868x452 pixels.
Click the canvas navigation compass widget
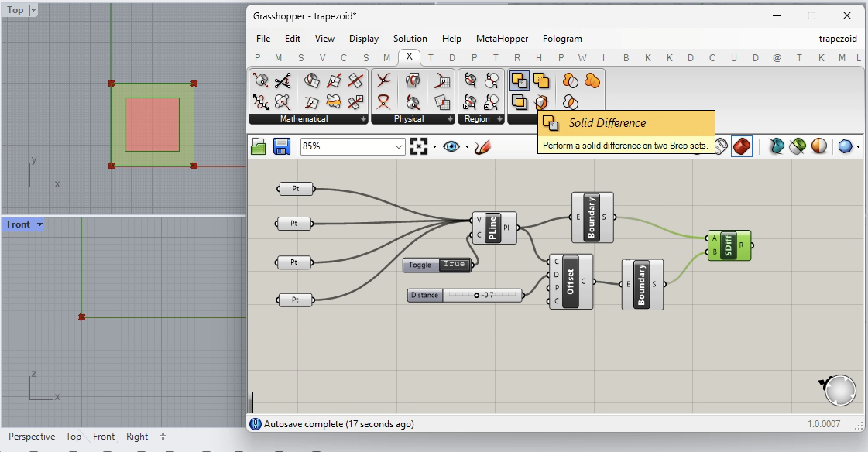pos(840,390)
